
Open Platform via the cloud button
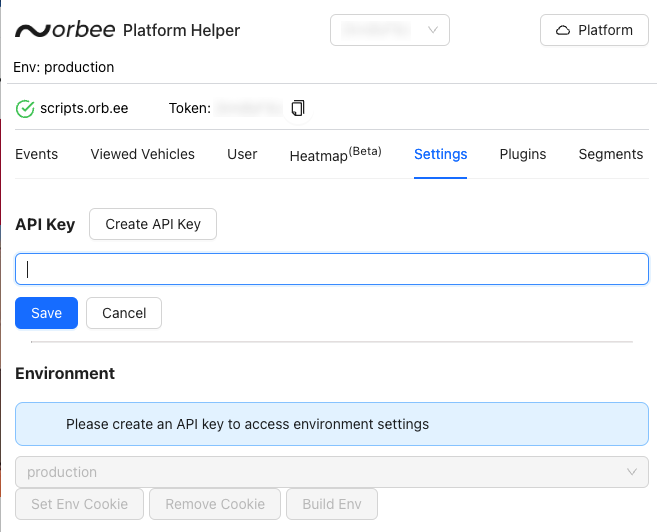coord(594,30)
